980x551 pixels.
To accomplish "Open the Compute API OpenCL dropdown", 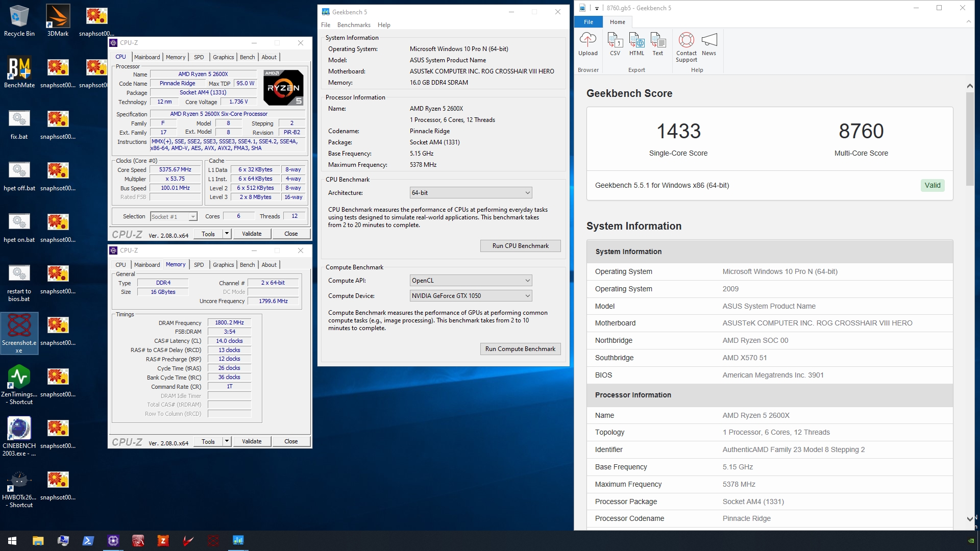I will point(471,281).
